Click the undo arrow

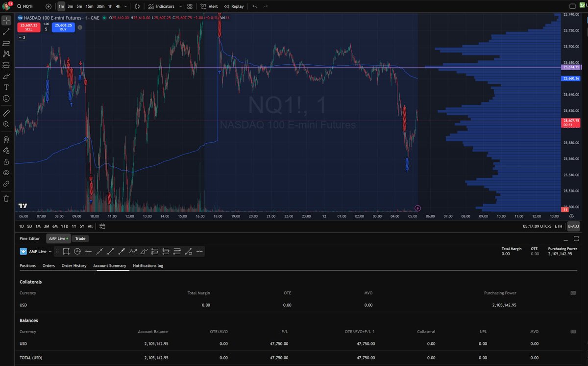point(254,6)
